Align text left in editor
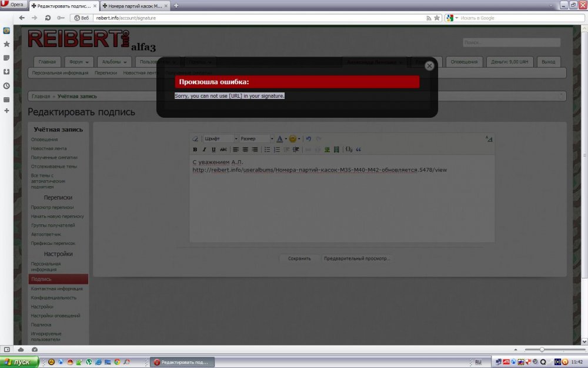 coord(236,150)
